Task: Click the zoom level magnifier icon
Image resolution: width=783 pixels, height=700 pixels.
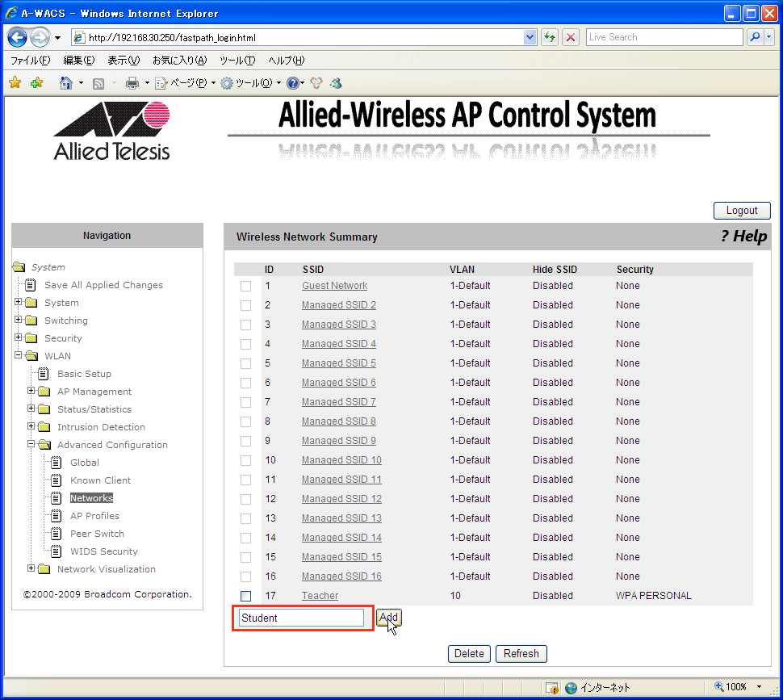Action: click(x=719, y=686)
